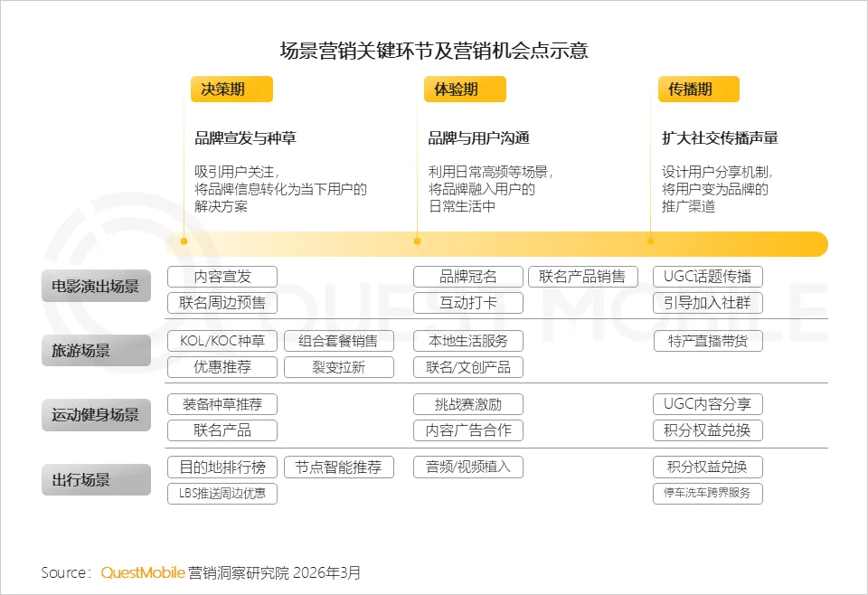Click the timeline dot under 体验期
868x595 pixels.
pos(417,241)
